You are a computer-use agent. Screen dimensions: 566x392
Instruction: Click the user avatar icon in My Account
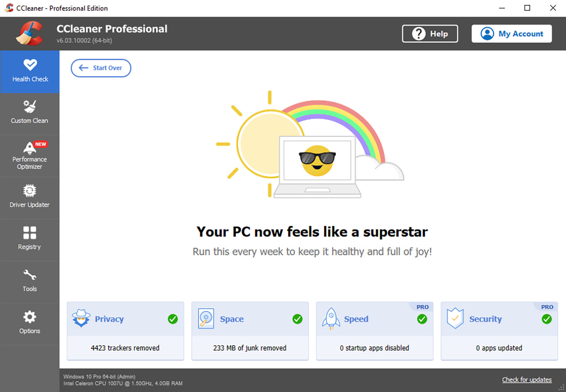pos(487,34)
